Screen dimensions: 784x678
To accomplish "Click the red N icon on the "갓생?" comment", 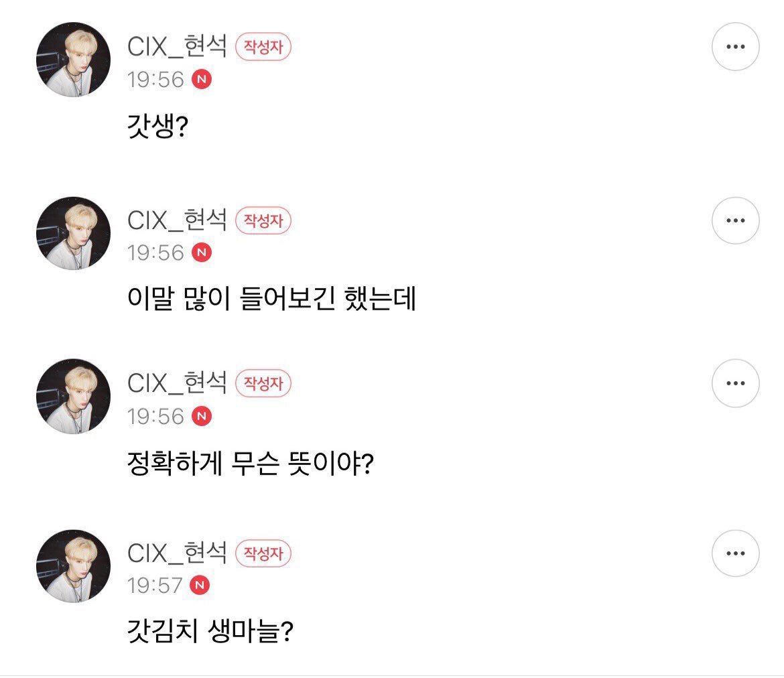I will (202, 80).
